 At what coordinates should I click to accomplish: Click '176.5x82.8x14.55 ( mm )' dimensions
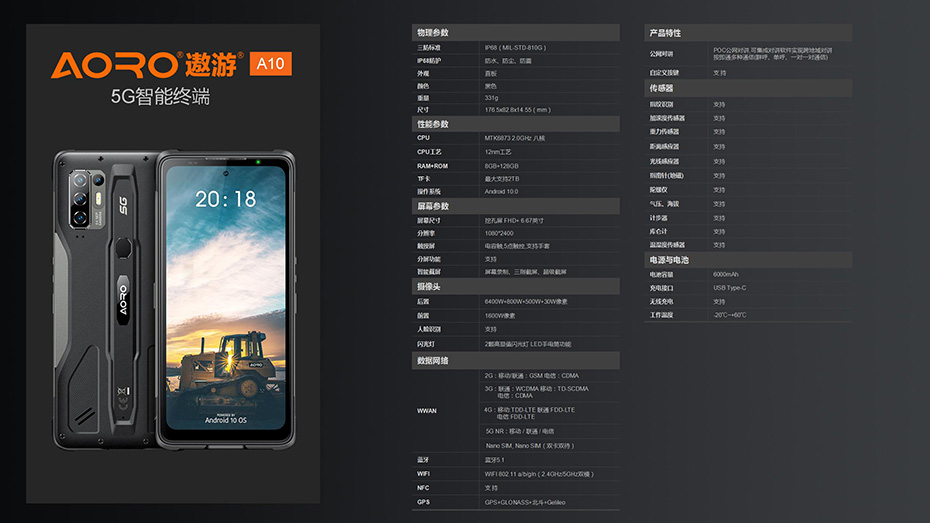point(517,110)
